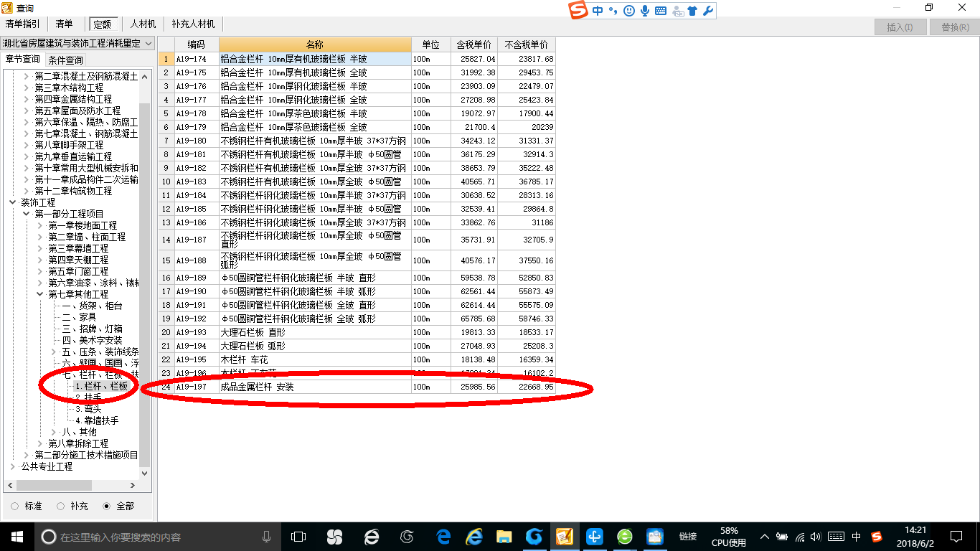Select row A19-195 木栏杆 车花
This screenshot has width=980, height=551.
pos(357,359)
